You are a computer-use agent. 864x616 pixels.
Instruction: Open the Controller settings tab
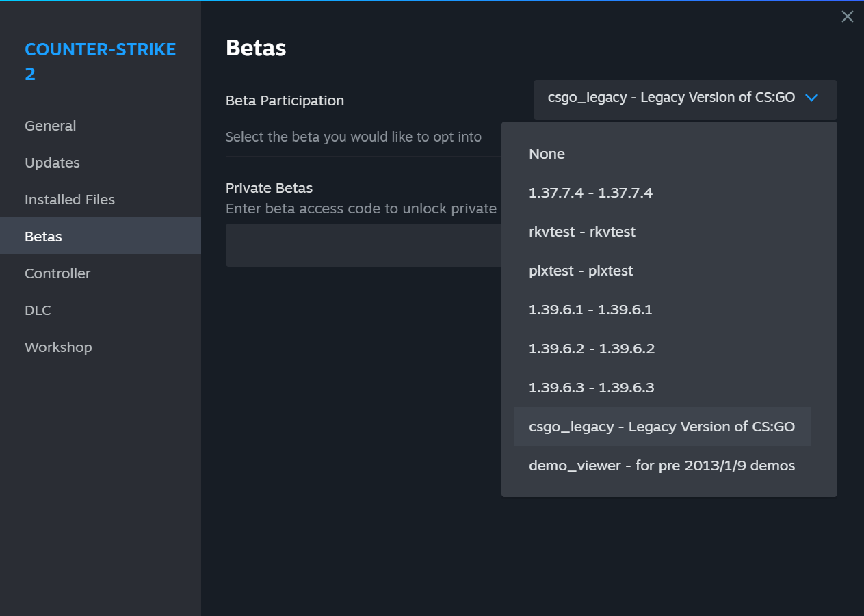click(57, 273)
